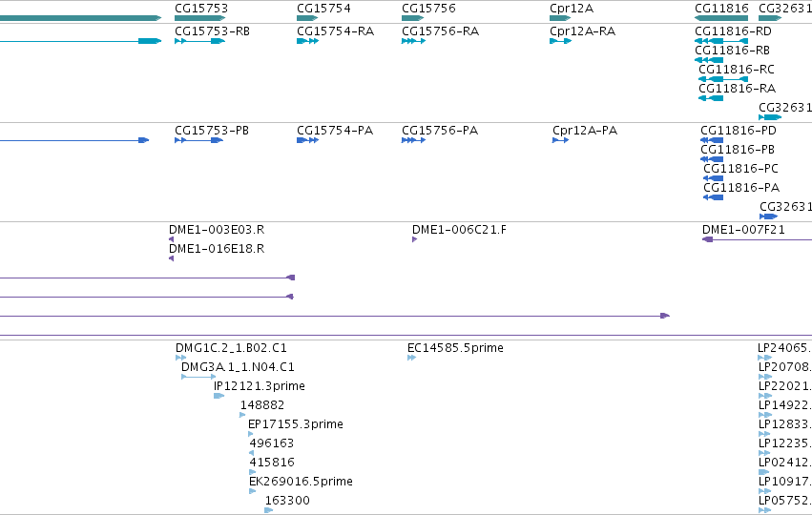Click the Cpr12A-PA protein glyph
812x515 pixels.
[561, 140]
